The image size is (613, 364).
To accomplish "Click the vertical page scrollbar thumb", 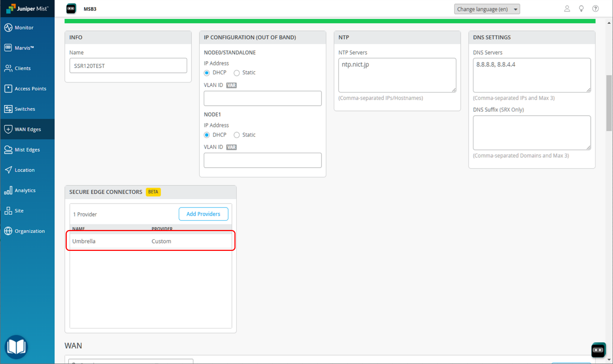I will click(609, 103).
